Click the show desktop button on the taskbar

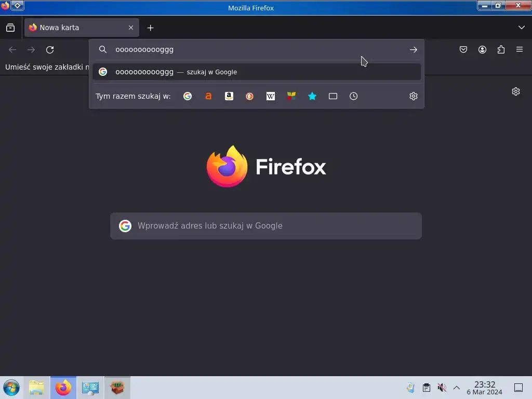tap(518, 388)
